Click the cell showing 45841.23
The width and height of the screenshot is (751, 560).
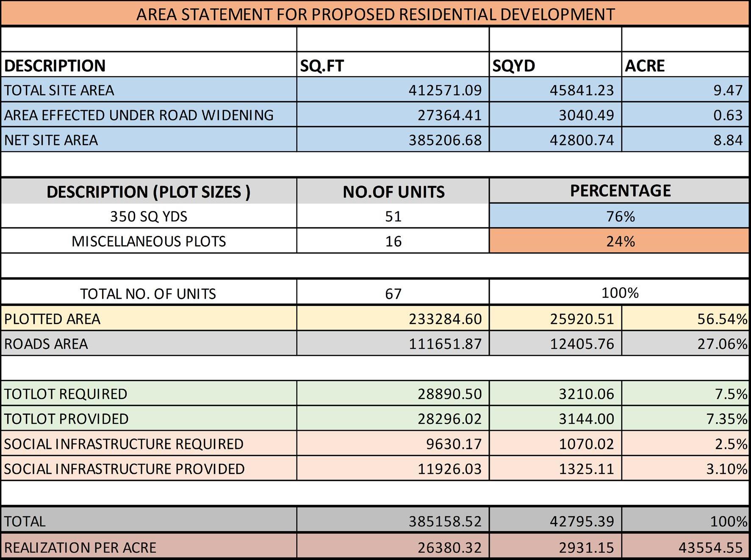click(x=555, y=89)
